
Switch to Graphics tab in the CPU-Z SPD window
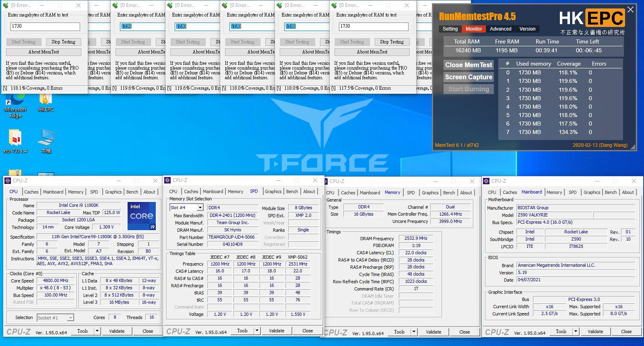(273, 192)
